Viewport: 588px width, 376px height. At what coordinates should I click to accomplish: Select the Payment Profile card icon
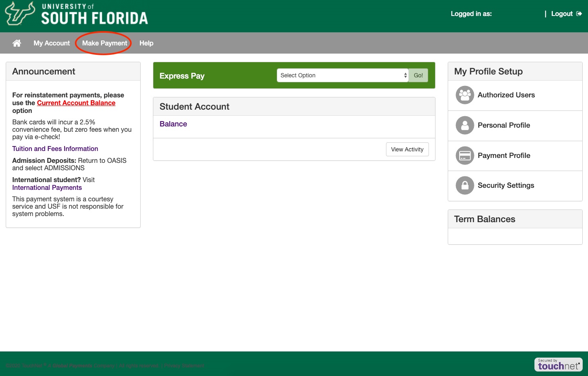(465, 155)
